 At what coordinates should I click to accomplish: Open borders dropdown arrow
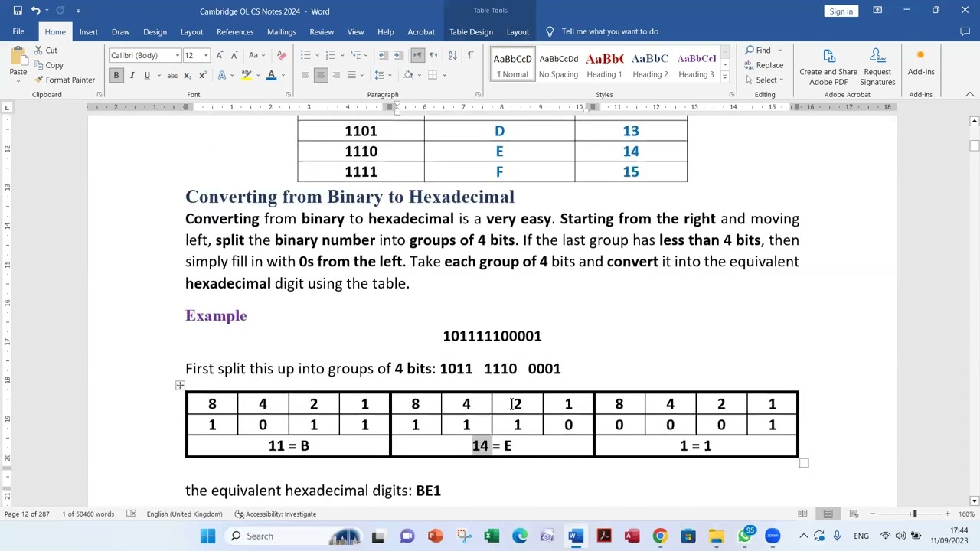[444, 75]
